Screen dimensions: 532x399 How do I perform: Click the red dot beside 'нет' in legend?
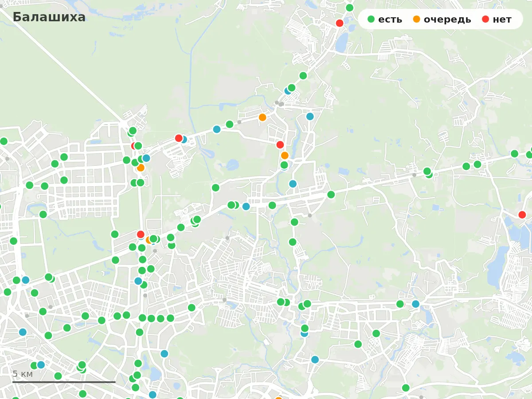pyautogui.click(x=485, y=19)
